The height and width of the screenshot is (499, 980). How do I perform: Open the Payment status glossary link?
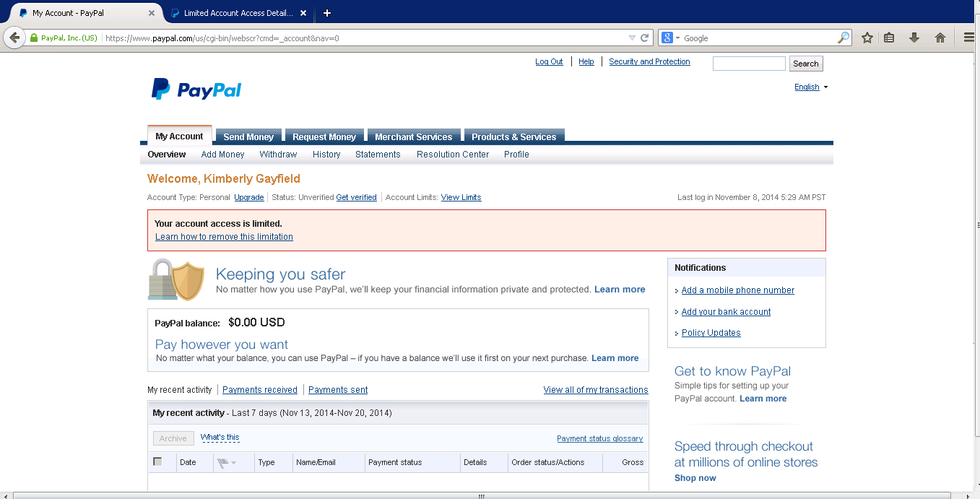[x=599, y=438]
